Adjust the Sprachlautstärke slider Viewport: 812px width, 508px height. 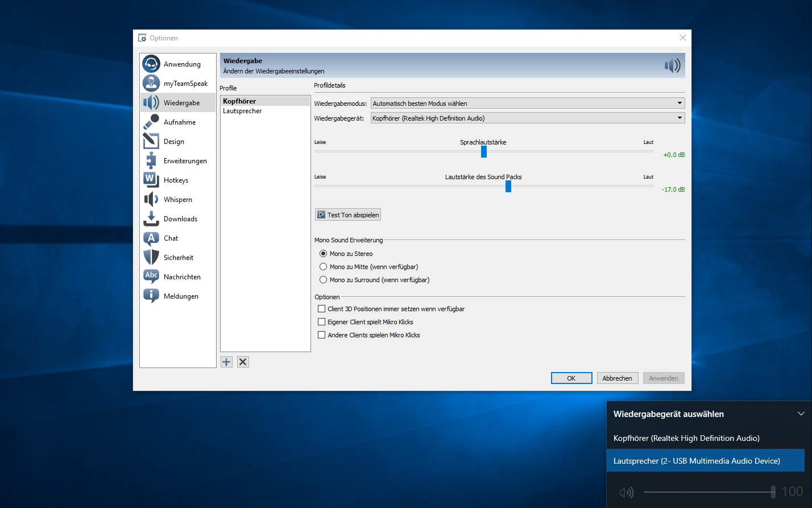[x=483, y=151]
